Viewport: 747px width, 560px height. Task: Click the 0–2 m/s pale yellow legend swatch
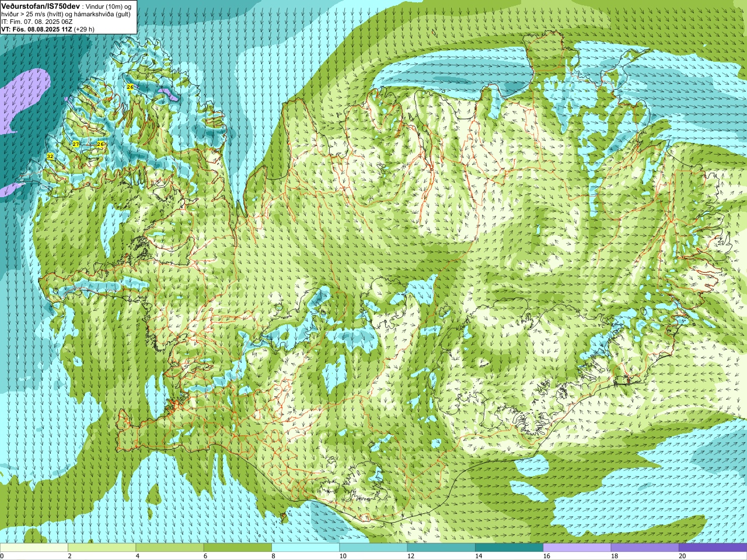pos(34,548)
